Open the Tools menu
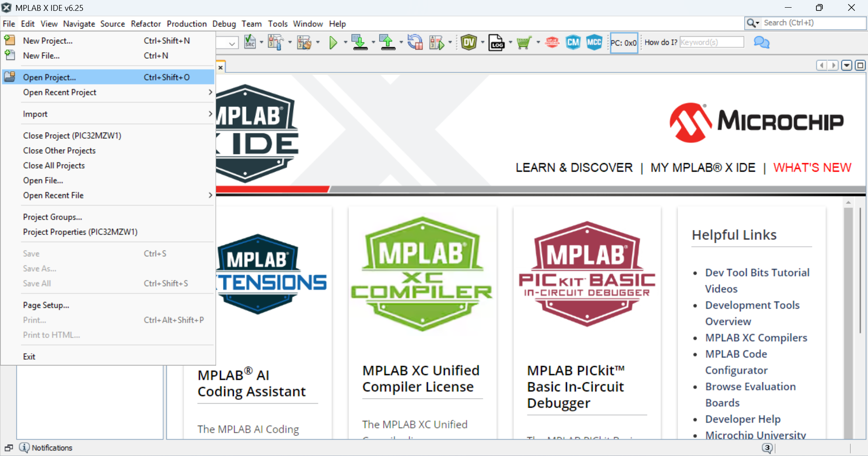This screenshot has width=868, height=456. tap(278, 24)
